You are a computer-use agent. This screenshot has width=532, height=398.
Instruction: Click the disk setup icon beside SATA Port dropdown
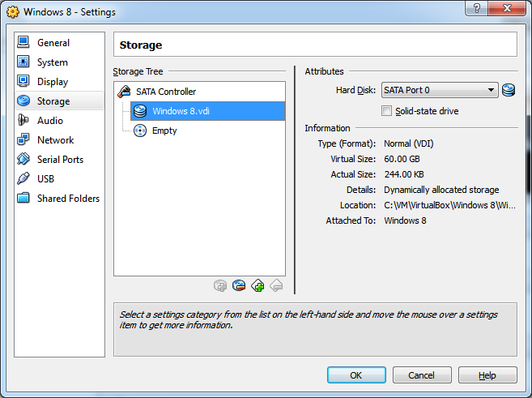pyautogui.click(x=509, y=90)
